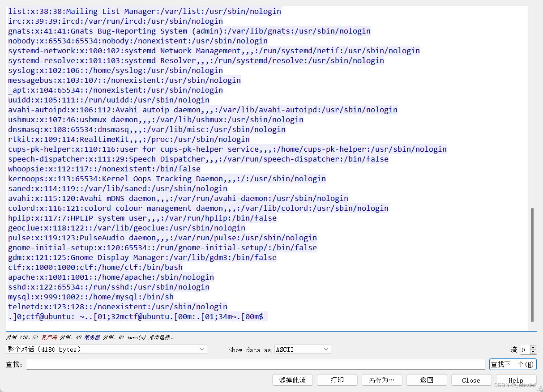Click the systemd-resolve line
The image size is (543, 392).
point(196,60)
